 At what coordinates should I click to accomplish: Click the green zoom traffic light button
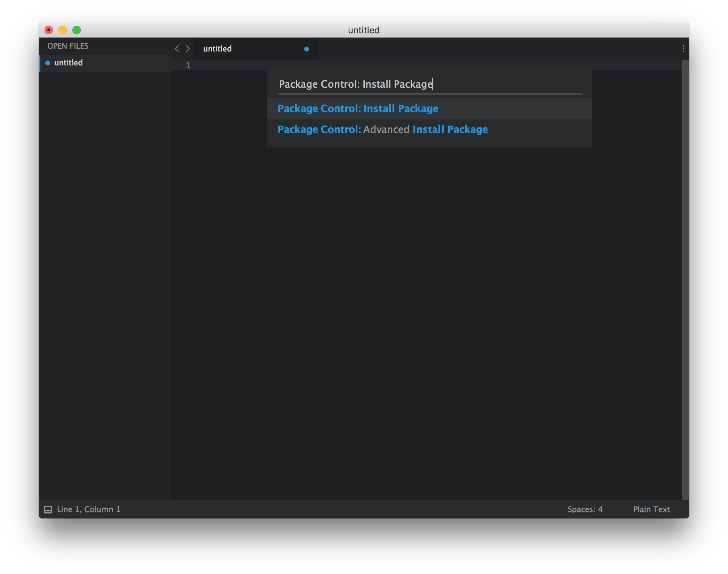tap(77, 30)
